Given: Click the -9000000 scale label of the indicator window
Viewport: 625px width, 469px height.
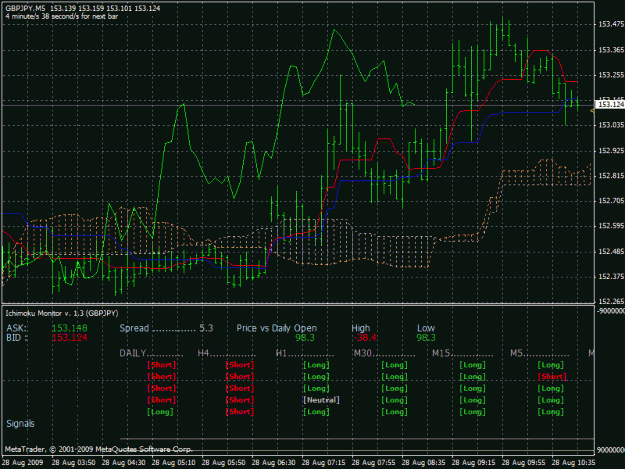Looking at the screenshot, I should coord(611,310).
